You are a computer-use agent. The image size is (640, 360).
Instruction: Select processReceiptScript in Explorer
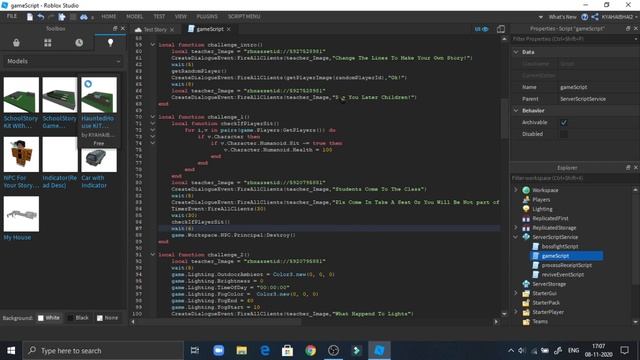point(567,265)
